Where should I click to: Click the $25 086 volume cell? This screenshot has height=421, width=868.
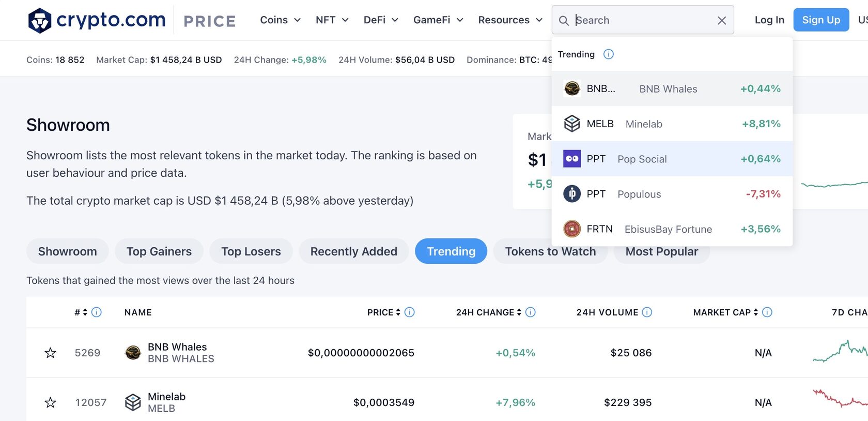click(x=631, y=353)
